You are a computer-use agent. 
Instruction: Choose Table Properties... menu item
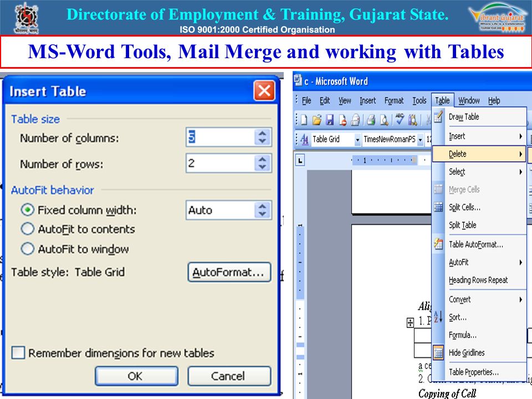pos(474,372)
